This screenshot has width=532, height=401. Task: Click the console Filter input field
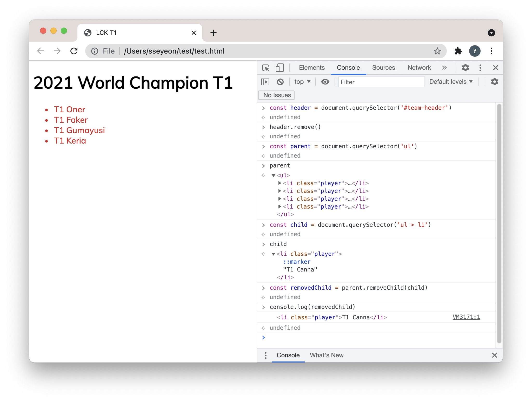(381, 82)
